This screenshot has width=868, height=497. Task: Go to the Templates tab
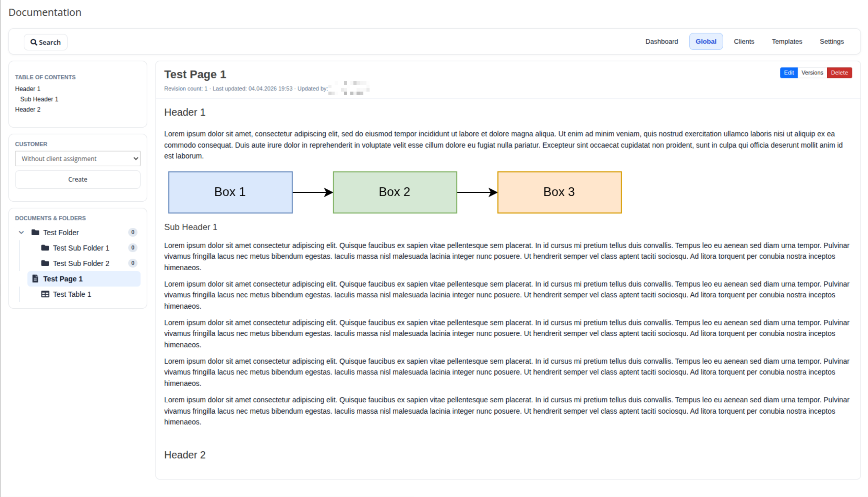(787, 42)
